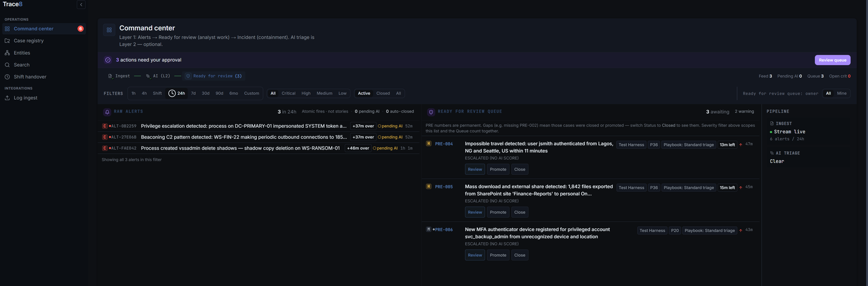The width and height of the screenshot is (868, 286).
Task: Click the P20 priority tag on PRE-006
Action: pyautogui.click(x=675, y=231)
